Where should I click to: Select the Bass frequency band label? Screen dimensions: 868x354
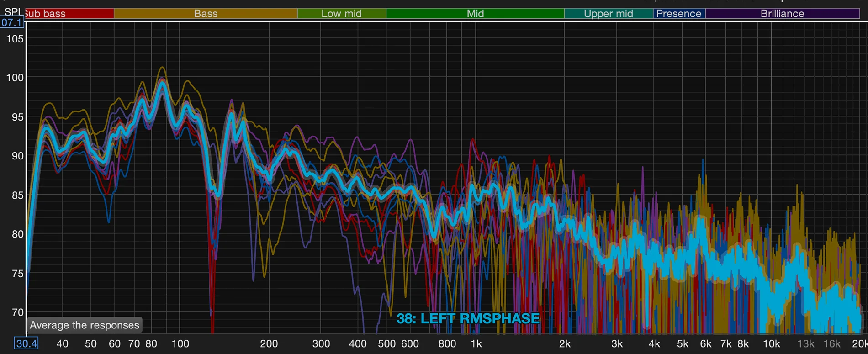pos(206,14)
